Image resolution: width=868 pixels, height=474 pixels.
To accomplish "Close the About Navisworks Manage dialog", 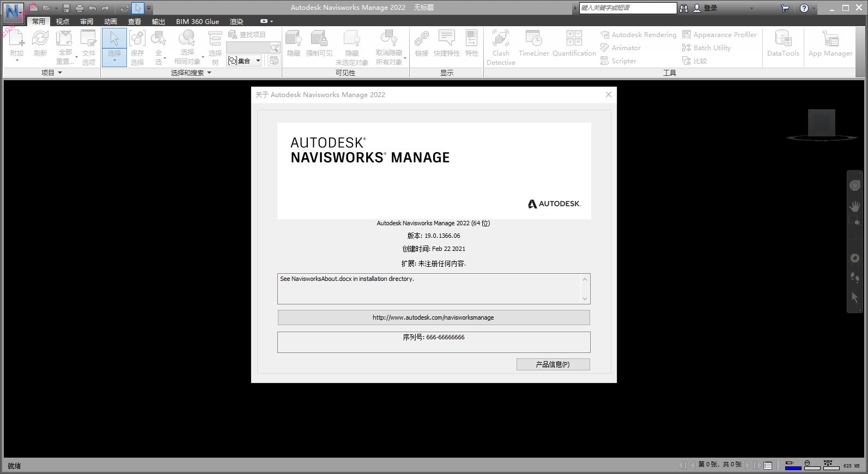I will [609, 94].
